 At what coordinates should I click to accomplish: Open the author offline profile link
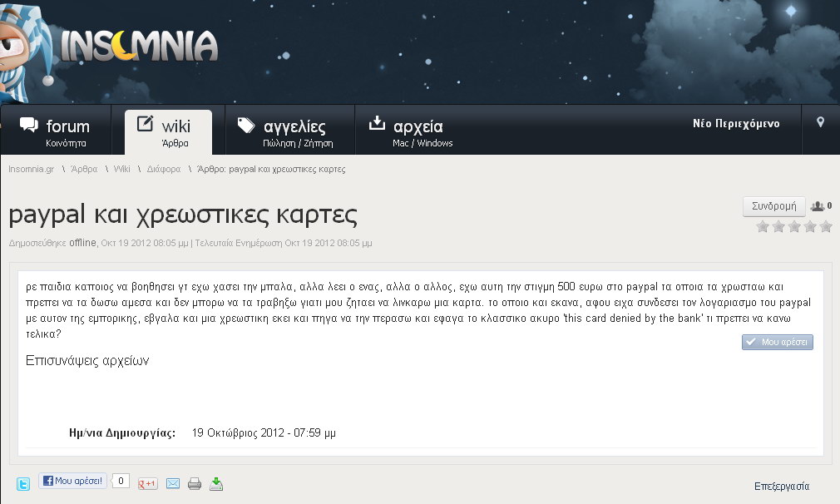(x=82, y=243)
